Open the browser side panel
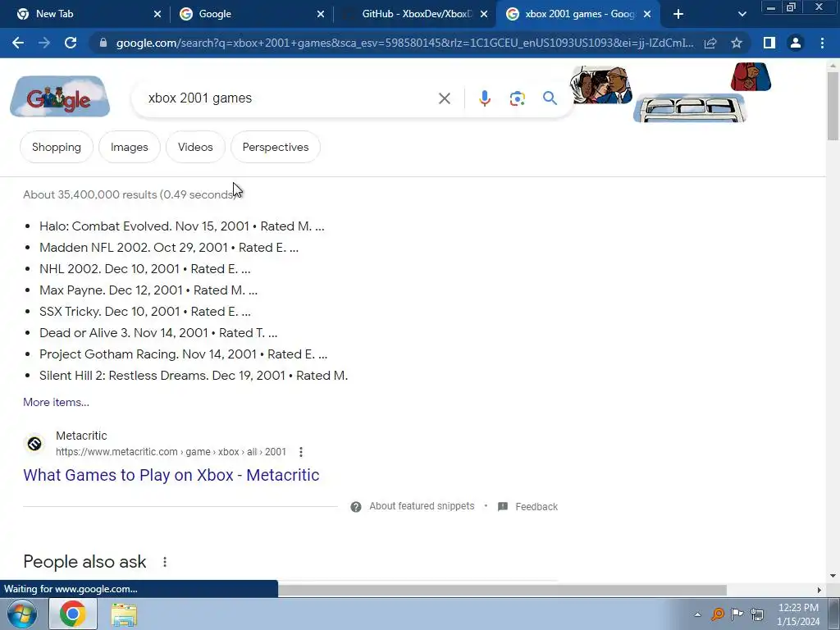The width and height of the screenshot is (840, 630). [769, 43]
